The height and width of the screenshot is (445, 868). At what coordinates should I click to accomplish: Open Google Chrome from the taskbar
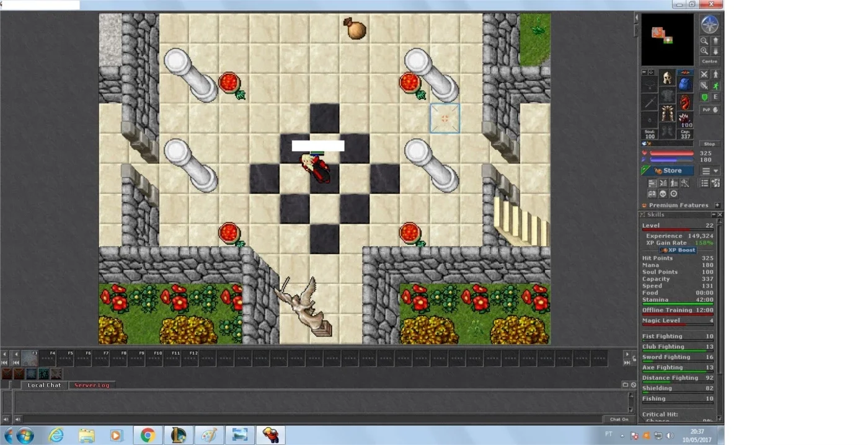pyautogui.click(x=147, y=435)
